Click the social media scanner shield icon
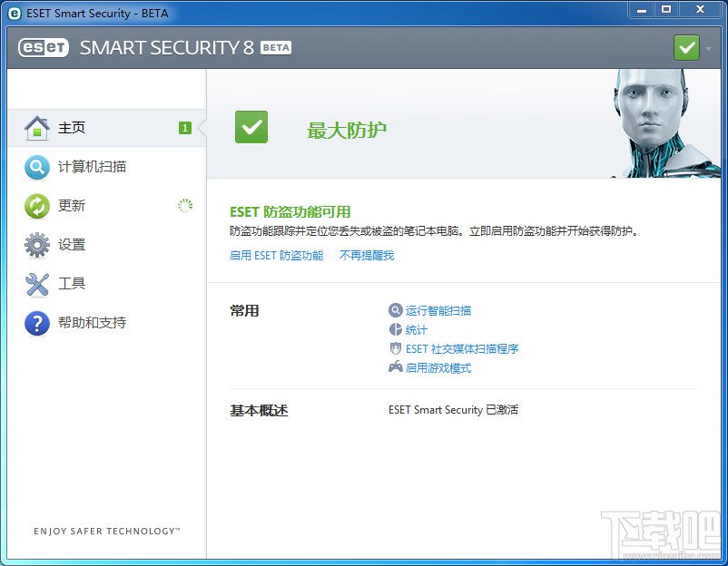 395,348
